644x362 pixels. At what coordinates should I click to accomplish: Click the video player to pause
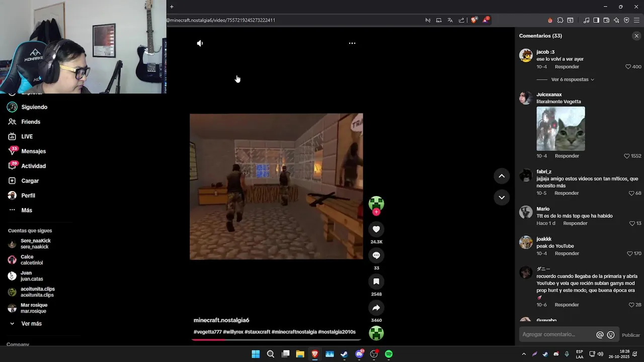click(x=276, y=187)
